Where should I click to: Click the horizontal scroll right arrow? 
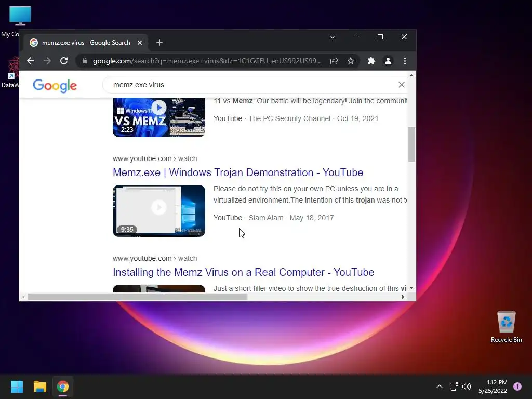click(403, 297)
